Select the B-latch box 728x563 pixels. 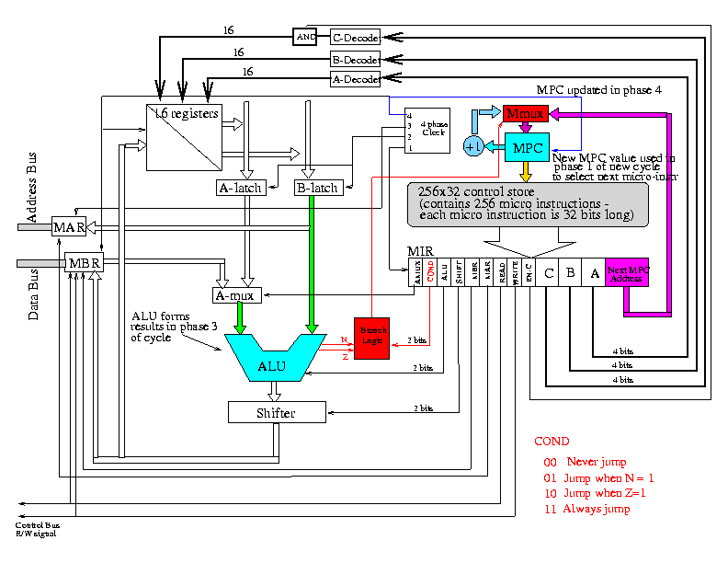point(319,188)
